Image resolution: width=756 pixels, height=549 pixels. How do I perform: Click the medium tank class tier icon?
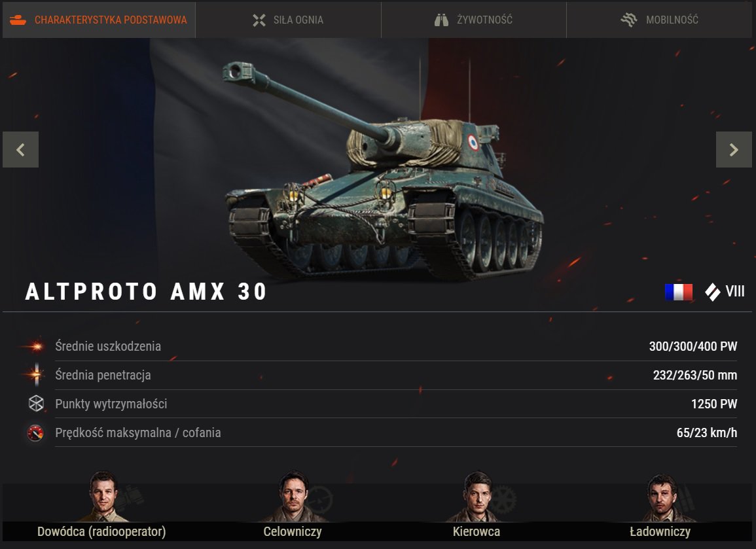click(x=712, y=292)
